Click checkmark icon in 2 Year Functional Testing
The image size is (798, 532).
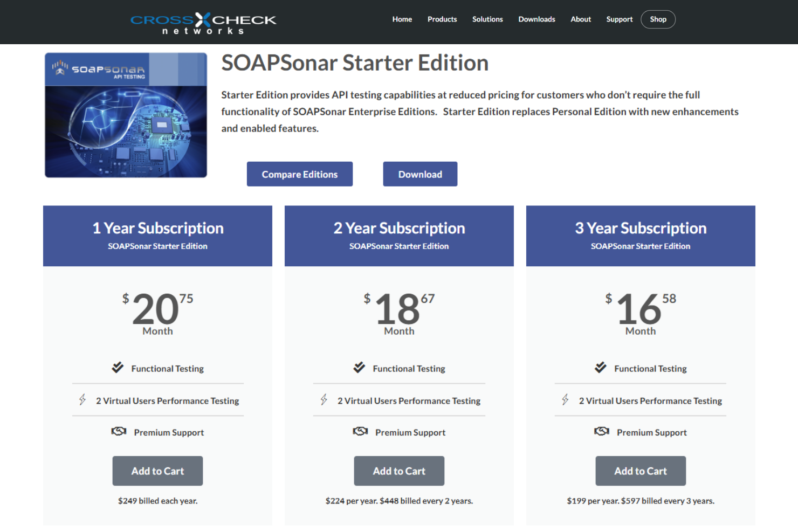pyautogui.click(x=359, y=368)
